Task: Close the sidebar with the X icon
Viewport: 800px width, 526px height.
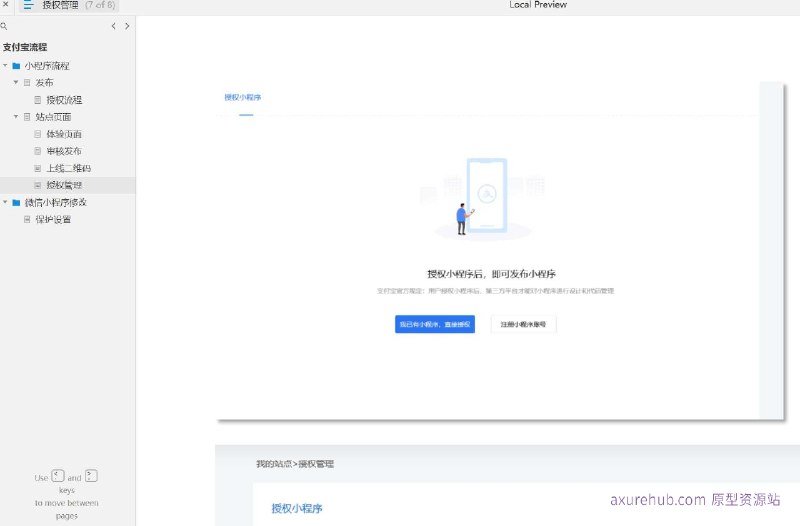Action: (x=6, y=4)
